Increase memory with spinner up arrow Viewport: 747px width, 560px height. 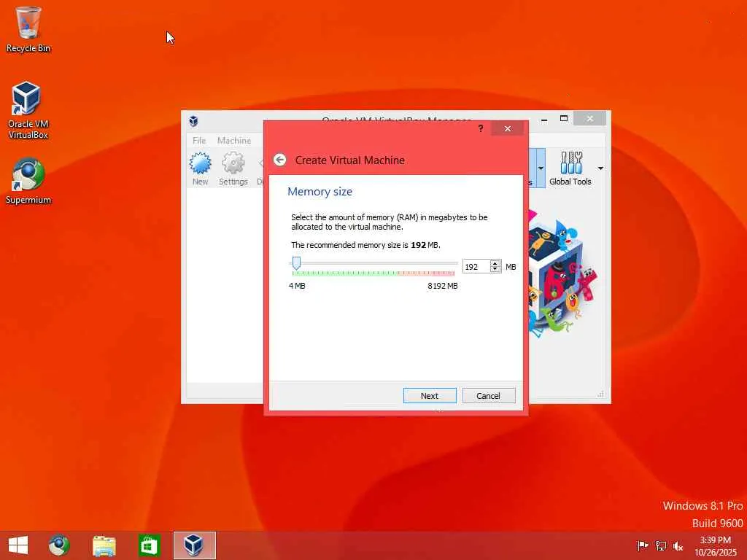pyautogui.click(x=495, y=263)
